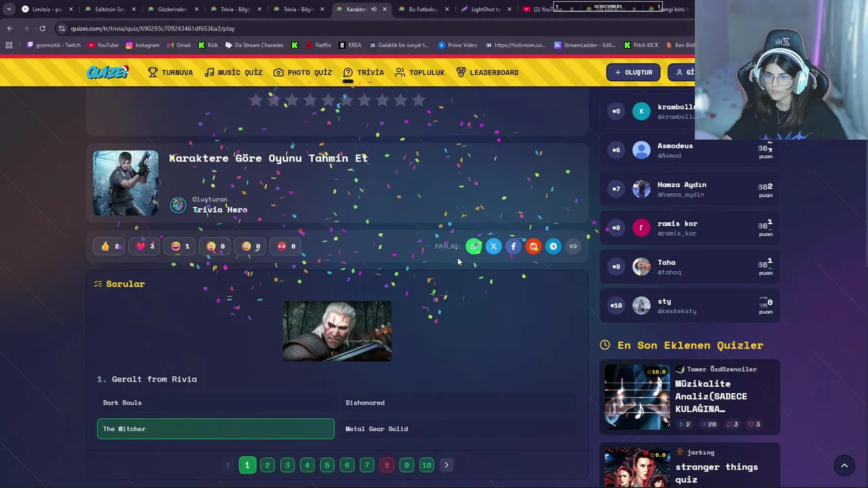Open the Topluluk menu
Screen dimensions: 868x488
[420, 73]
